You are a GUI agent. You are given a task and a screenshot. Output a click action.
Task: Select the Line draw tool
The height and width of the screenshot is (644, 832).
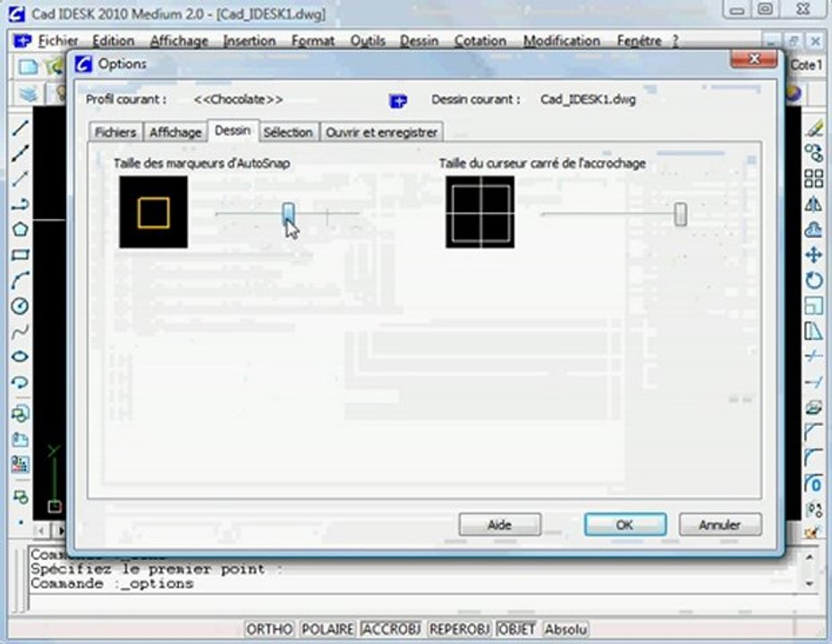click(x=21, y=128)
